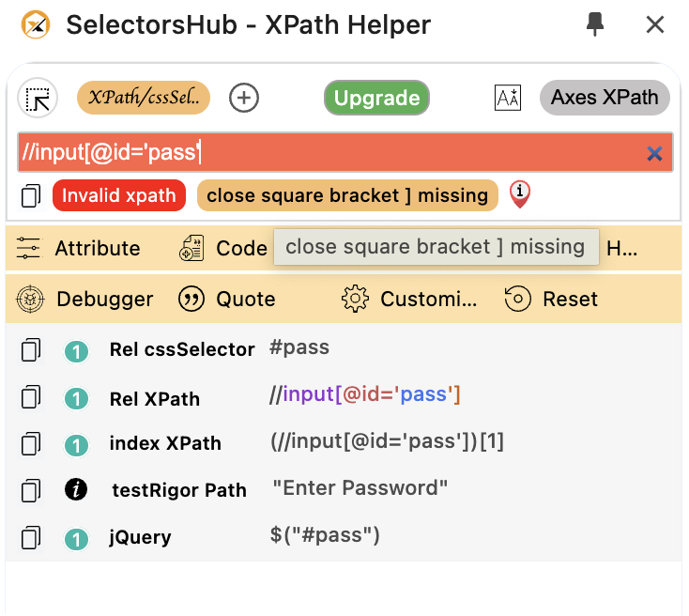Select the Quote option
The height and width of the screenshot is (616, 689).
pyautogui.click(x=246, y=300)
